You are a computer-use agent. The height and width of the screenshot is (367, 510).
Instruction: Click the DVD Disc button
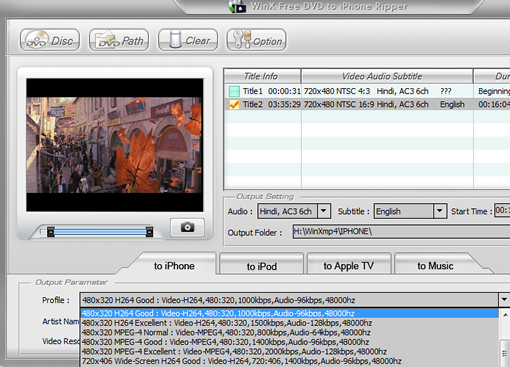coord(50,40)
